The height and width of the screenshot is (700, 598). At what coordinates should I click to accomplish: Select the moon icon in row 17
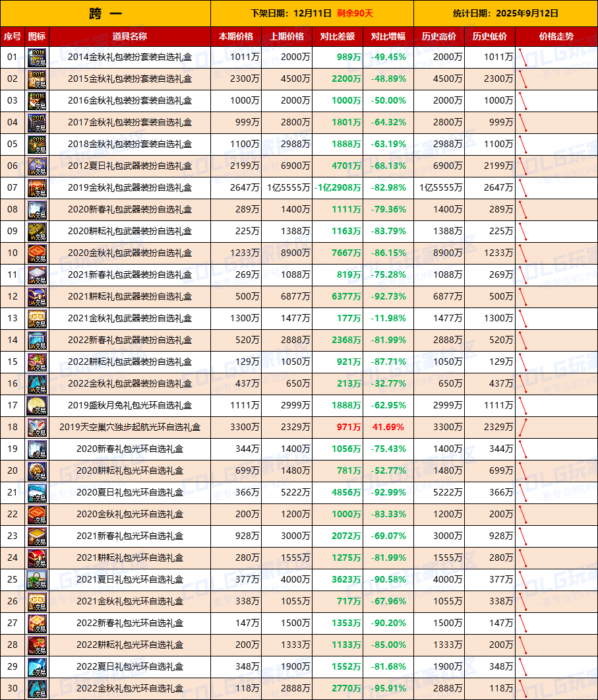tap(37, 406)
